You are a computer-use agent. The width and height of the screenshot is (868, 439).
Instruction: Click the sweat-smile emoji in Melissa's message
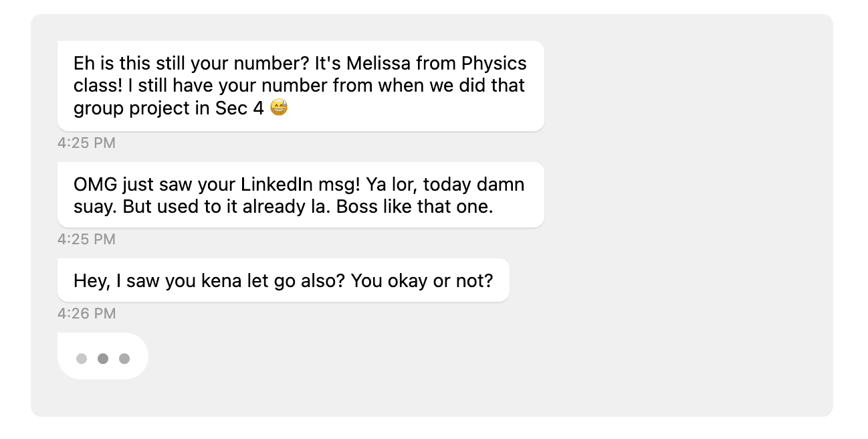(x=279, y=108)
